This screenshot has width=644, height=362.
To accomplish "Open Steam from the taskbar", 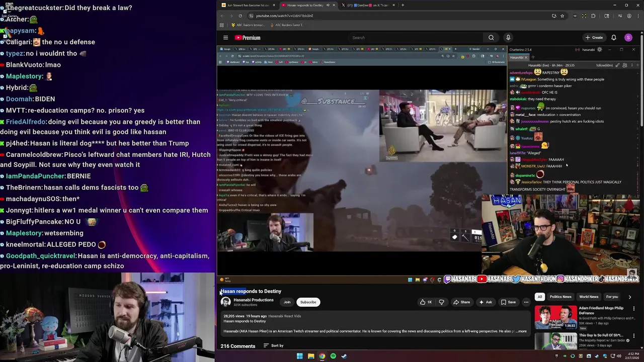I will pos(344,356).
